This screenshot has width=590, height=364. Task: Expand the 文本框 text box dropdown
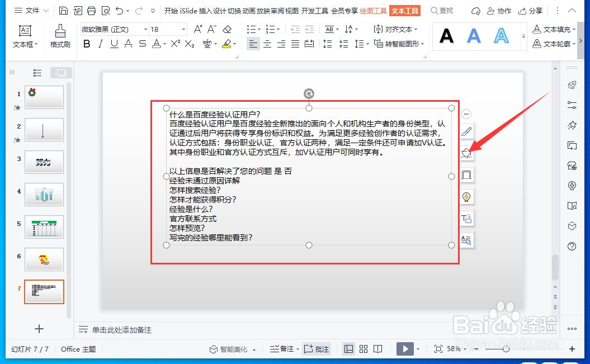tap(25, 44)
